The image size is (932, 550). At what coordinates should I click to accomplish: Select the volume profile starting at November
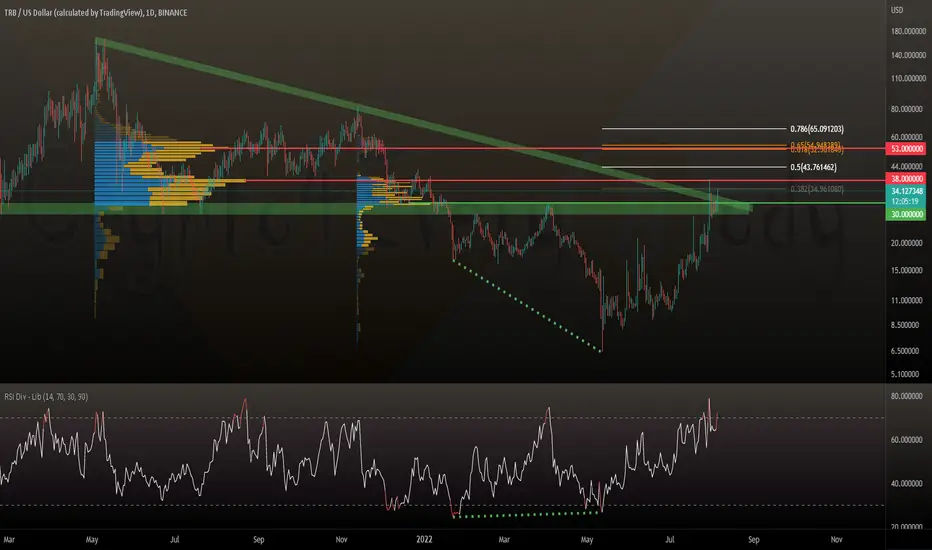click(380, 196)
